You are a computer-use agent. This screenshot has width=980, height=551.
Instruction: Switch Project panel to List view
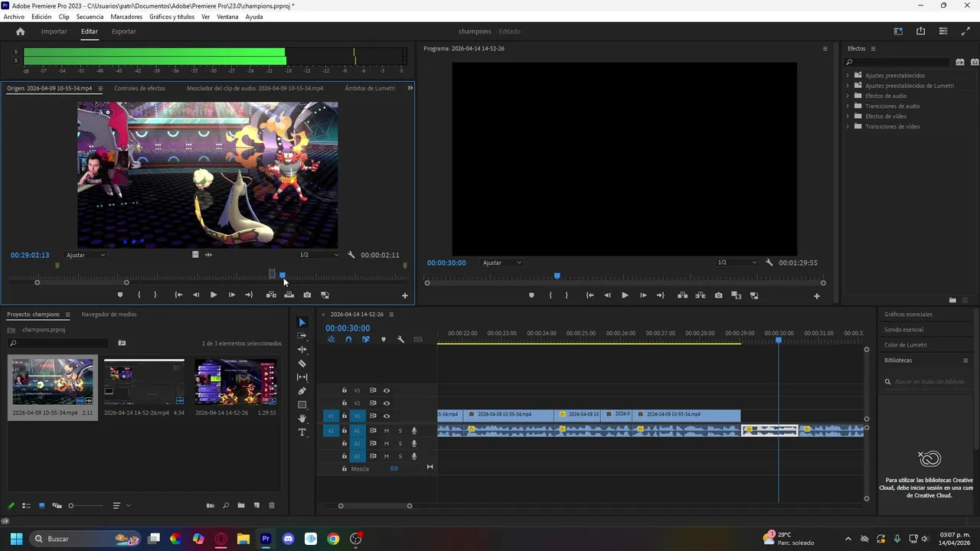26,506
